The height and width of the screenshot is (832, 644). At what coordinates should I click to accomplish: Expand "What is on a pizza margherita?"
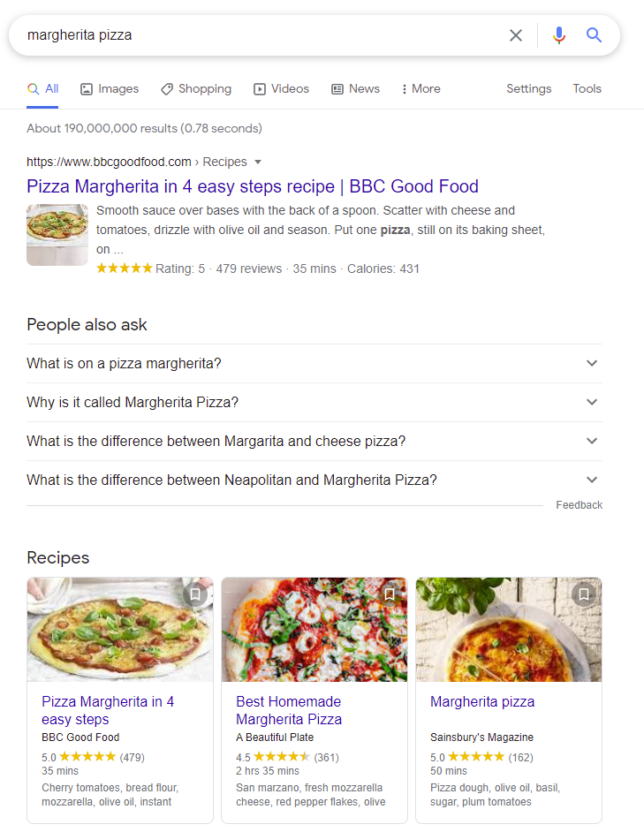314,364
